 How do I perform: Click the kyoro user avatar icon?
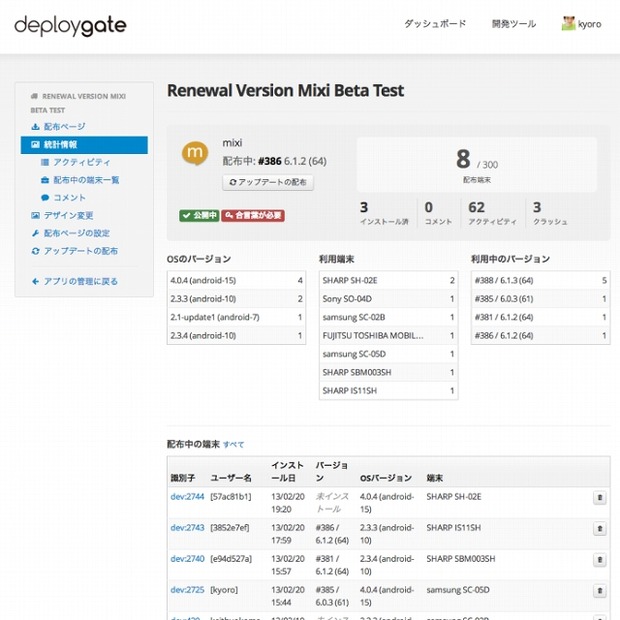pos(568,24)
